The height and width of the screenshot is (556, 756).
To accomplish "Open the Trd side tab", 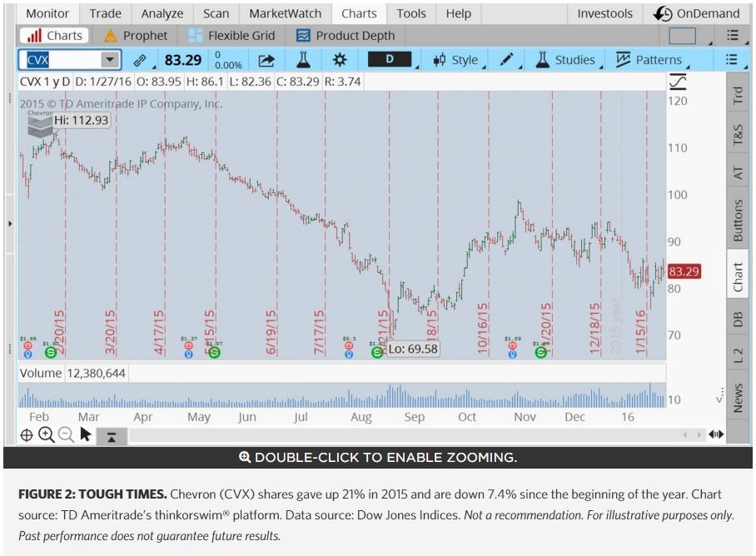I will (x=737, y=94).
